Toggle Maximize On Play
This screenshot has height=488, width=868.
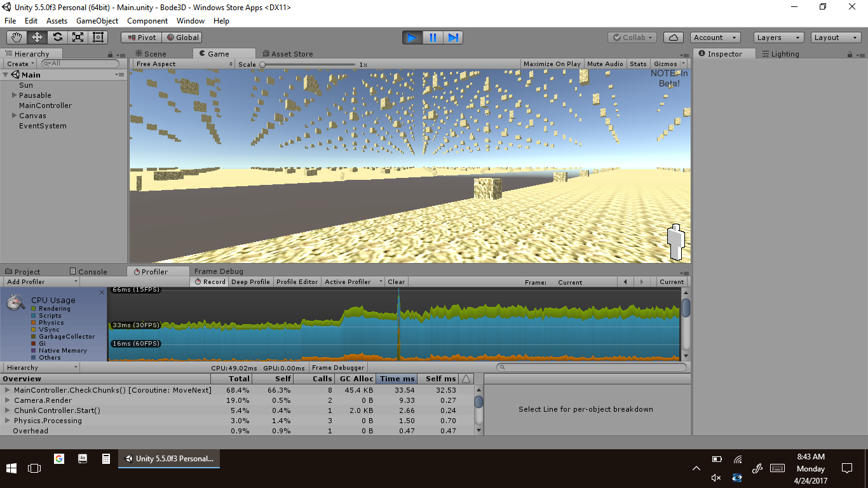(552, 64)
